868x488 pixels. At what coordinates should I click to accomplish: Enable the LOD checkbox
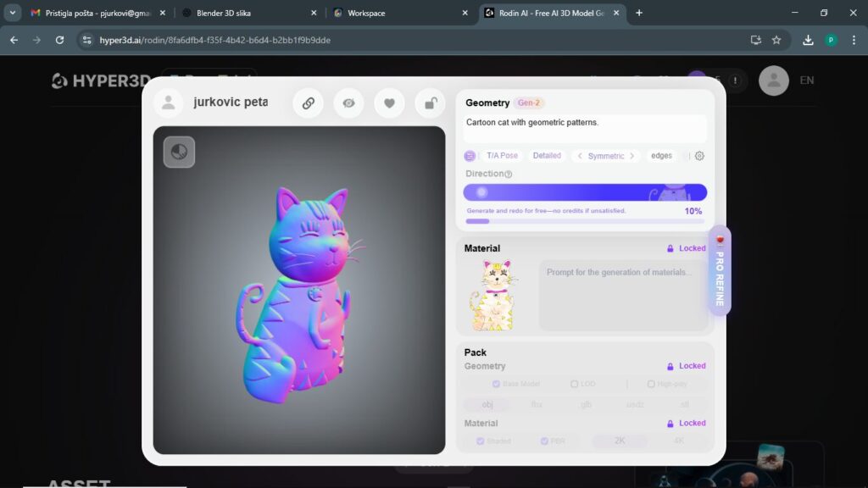[574, 384]
